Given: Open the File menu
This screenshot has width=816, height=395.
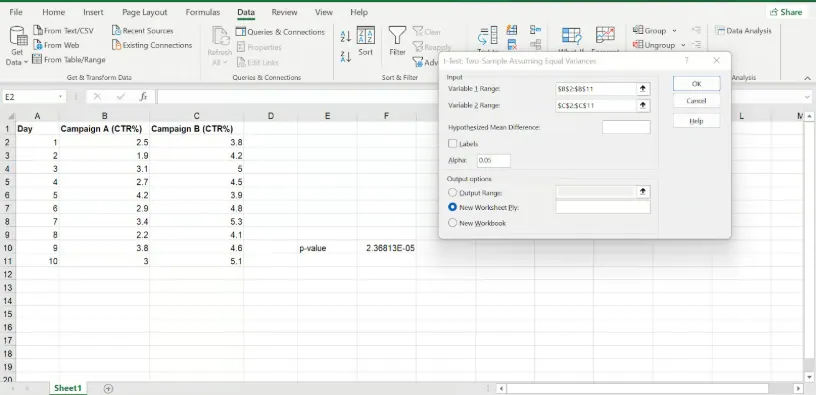Looking at the screenshot, I should [x=16, y=12].
